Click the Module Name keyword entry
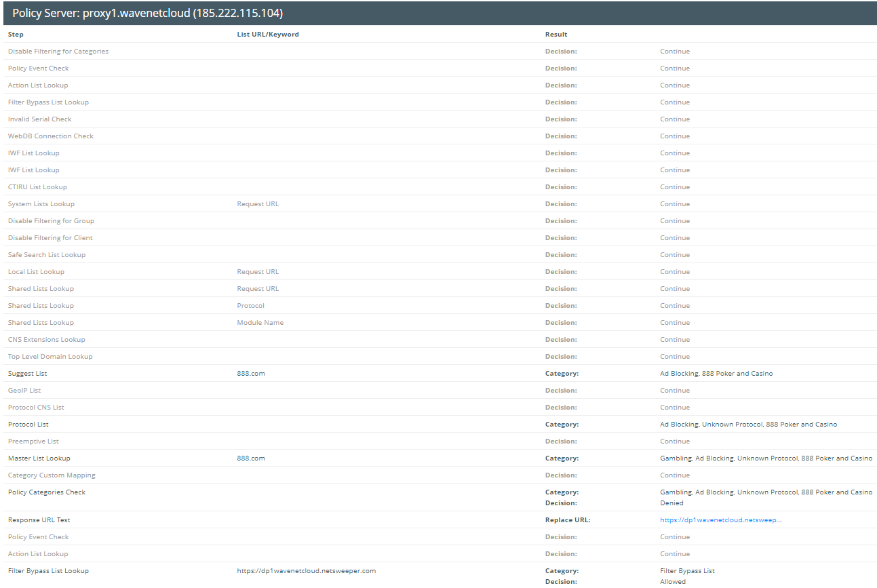Viewport: 877px width, 588px height. [260, 323]
